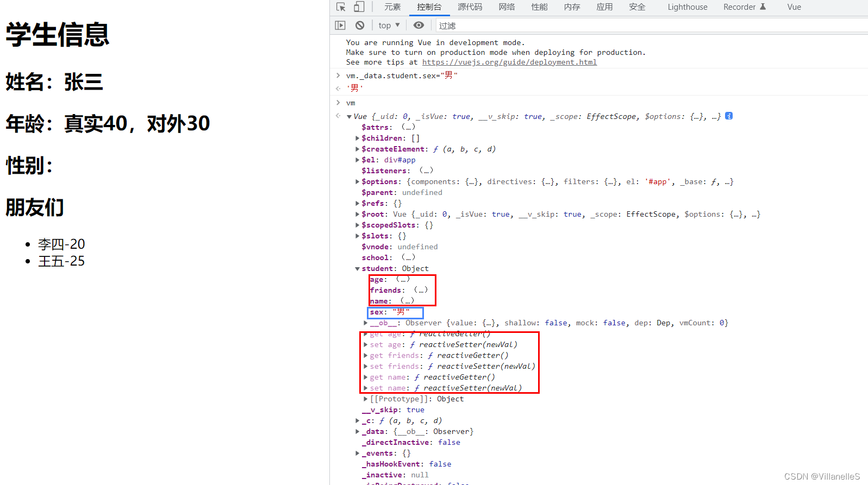
Task: Select the _hasHookEvent: false line
Action: pyautogui.click(x=407, y=464)
